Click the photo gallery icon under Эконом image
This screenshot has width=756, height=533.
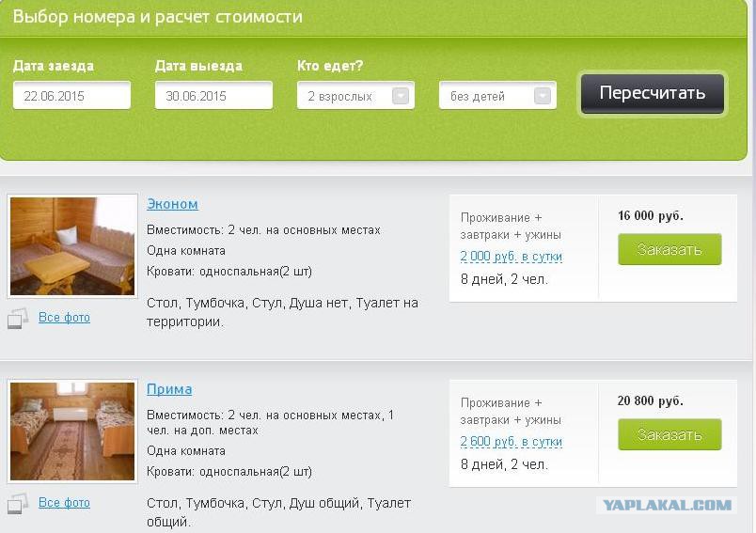[x=18, y=318]
